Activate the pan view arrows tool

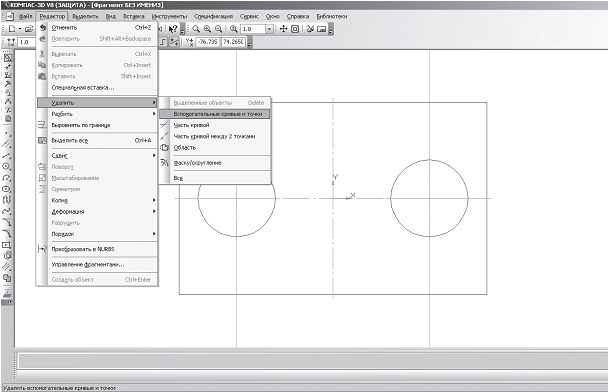pos(283,29)
